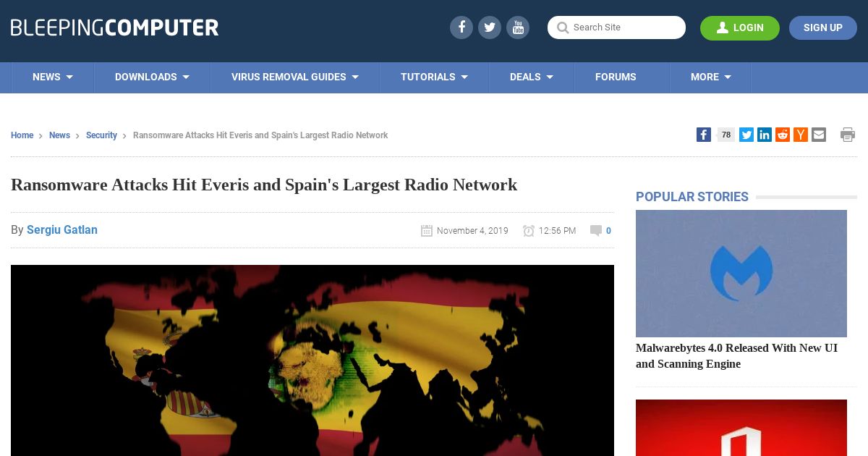The height and width of the screenshot is (456, 868).
Task: Click the November 4, 2019 date text
Action: [472, 231]
